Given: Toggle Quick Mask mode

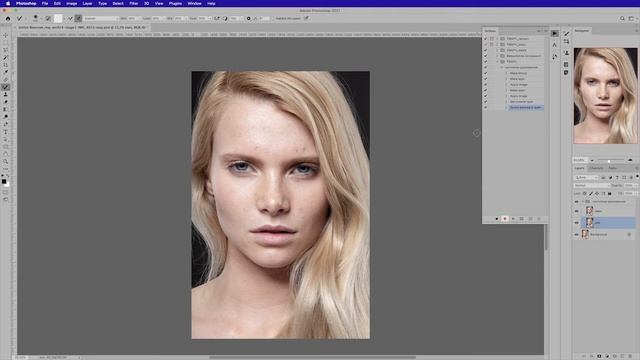Looking at the screenshot, I should click(5, 192).
